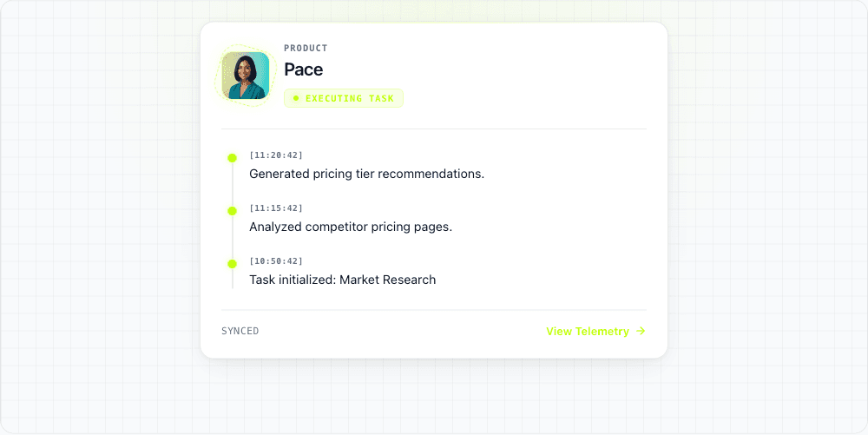Select the [11:15:42] timestamp label
This screenshot has width=868, height=435.
click(276, 208)
